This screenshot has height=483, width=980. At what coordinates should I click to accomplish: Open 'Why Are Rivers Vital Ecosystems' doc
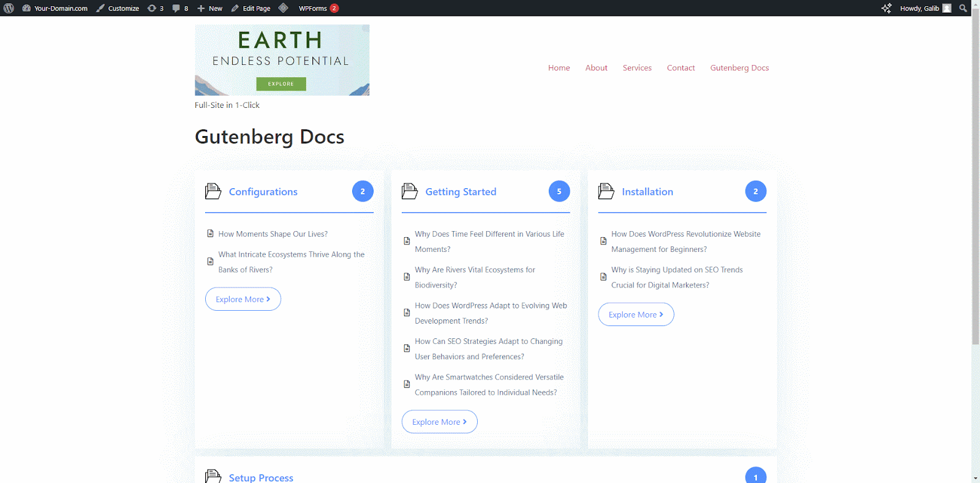click(475, 277)
